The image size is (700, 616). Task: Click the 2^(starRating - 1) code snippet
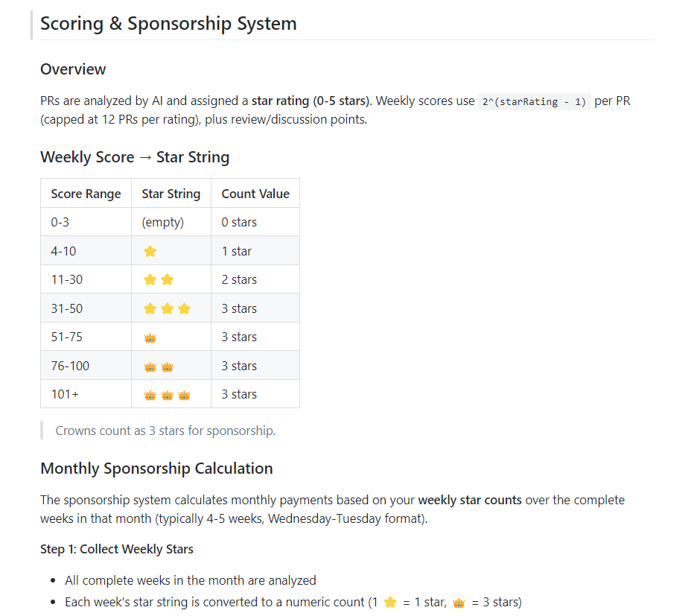534,101
